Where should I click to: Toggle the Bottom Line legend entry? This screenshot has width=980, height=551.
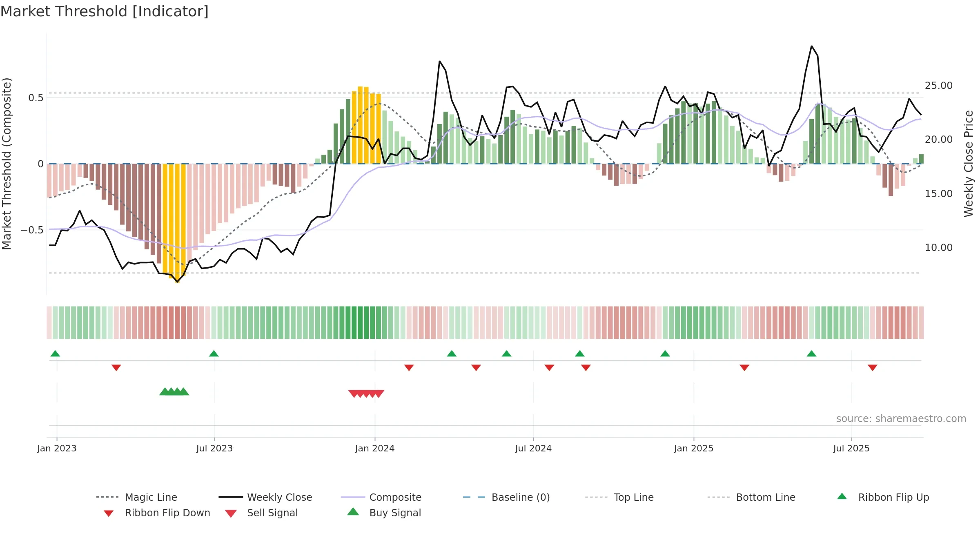point(751,497)
